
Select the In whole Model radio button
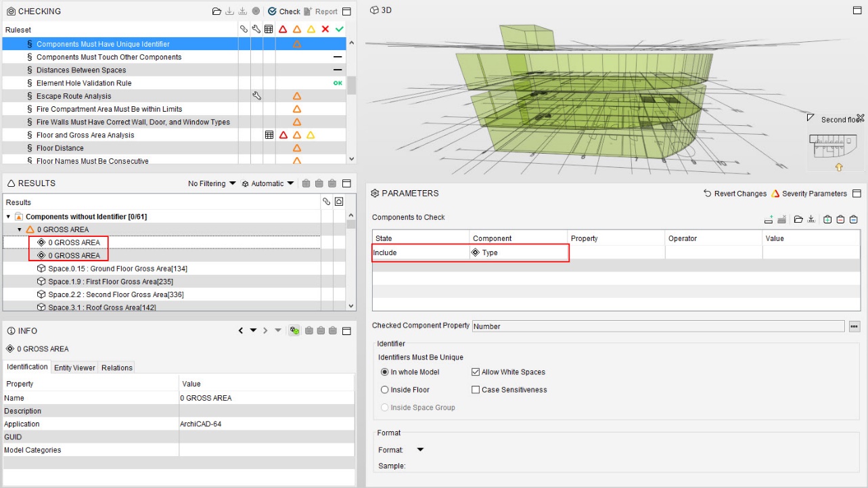pos(385,372)
